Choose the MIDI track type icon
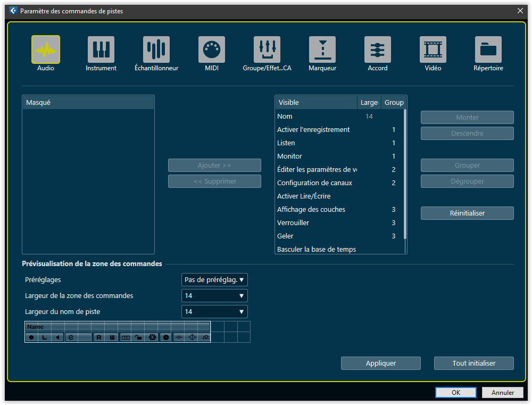Viewport: 532px width, 405px height. [x=212, y=49]
